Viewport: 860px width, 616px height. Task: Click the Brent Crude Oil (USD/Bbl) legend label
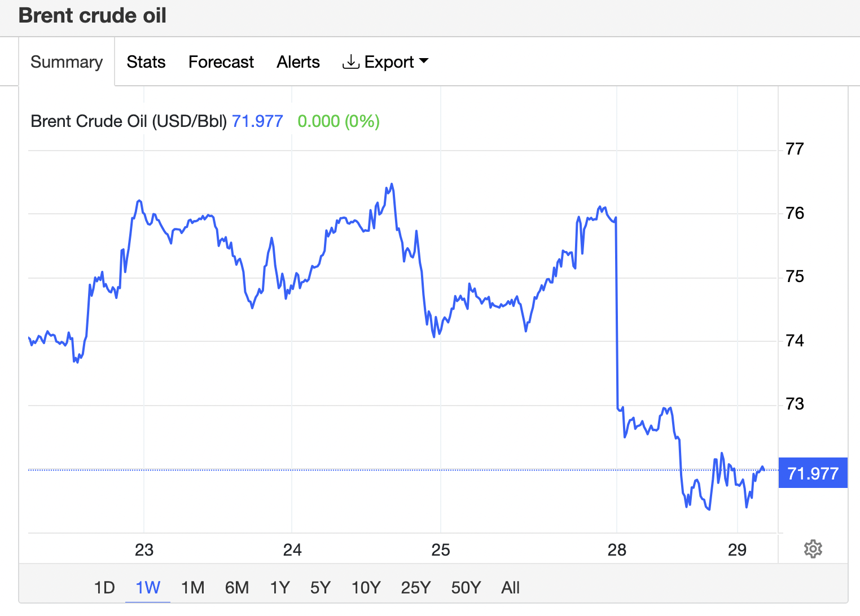point(129,121)
